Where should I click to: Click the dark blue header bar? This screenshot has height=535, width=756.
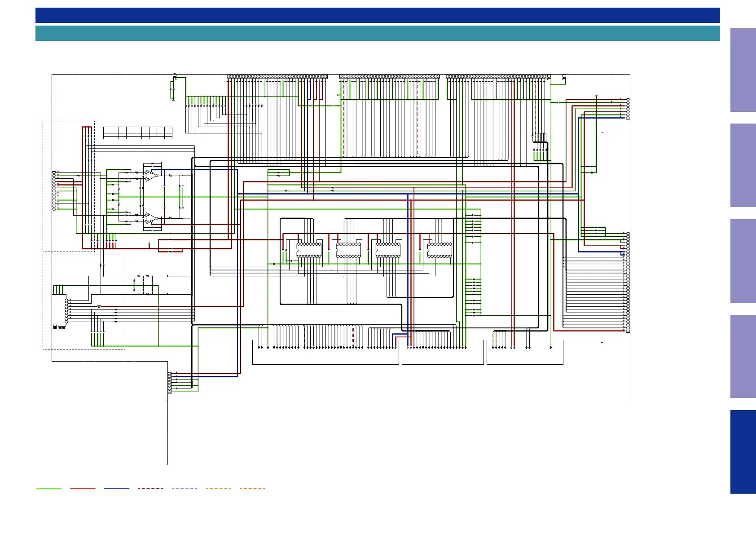[378, 15]
